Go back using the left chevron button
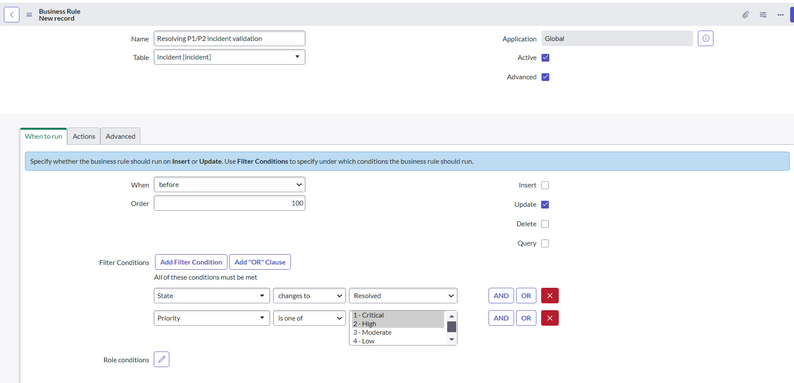The image size is (794, 383). point(12,15)
